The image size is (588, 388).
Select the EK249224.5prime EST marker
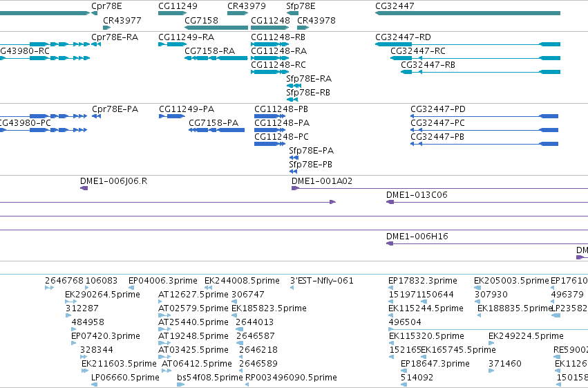tap(491, 343)
